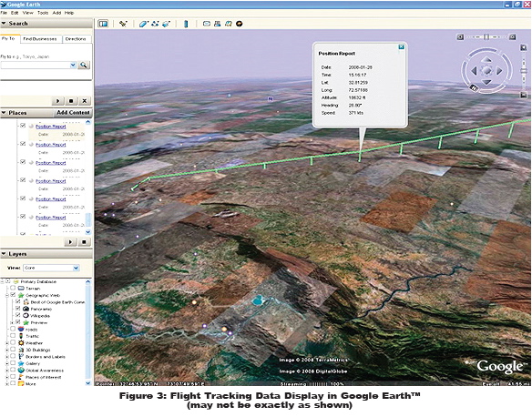The width and height of the screenshot is (532, 417).
Task: Toggle the sidebar with the toolbar icon
Action: click(103, 24)
